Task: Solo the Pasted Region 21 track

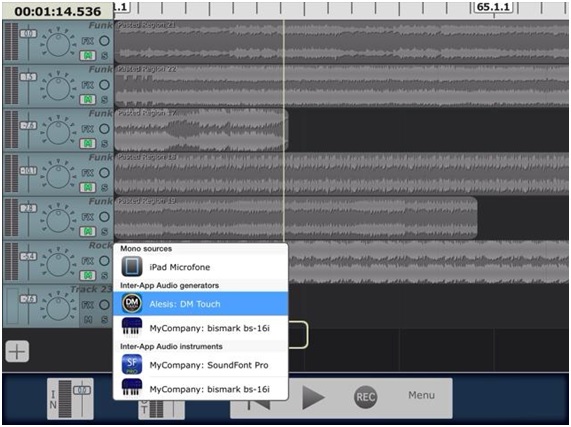Action: pyautogui.click(x=105, y=56)
